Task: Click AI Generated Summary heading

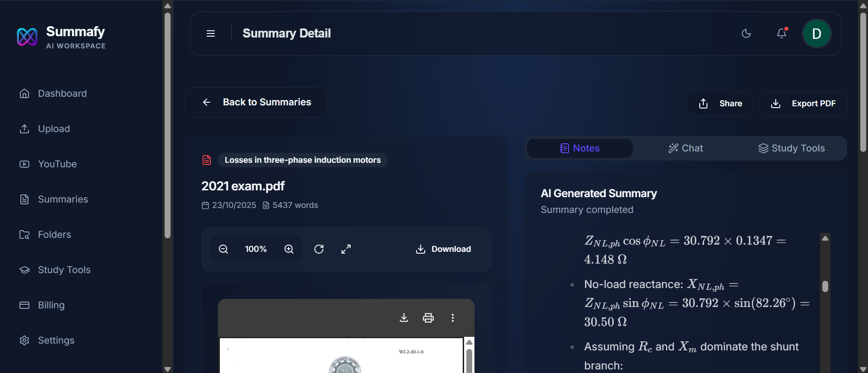Action: [599, 194]
